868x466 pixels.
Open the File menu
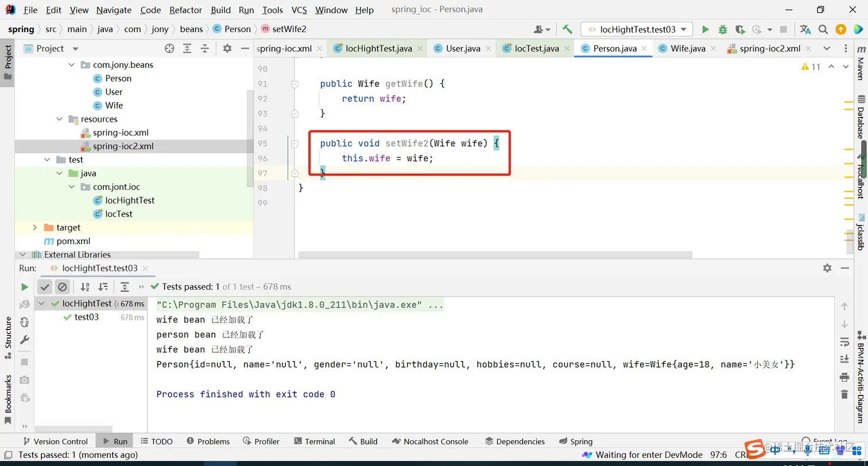pos(30,10)
